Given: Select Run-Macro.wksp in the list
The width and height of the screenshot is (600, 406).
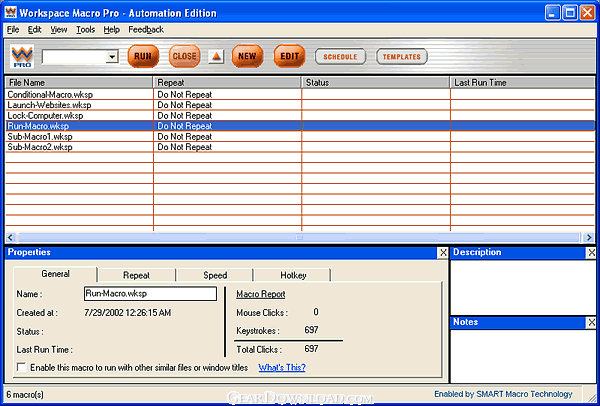Looking at the screenshot, I should (300, 126).
